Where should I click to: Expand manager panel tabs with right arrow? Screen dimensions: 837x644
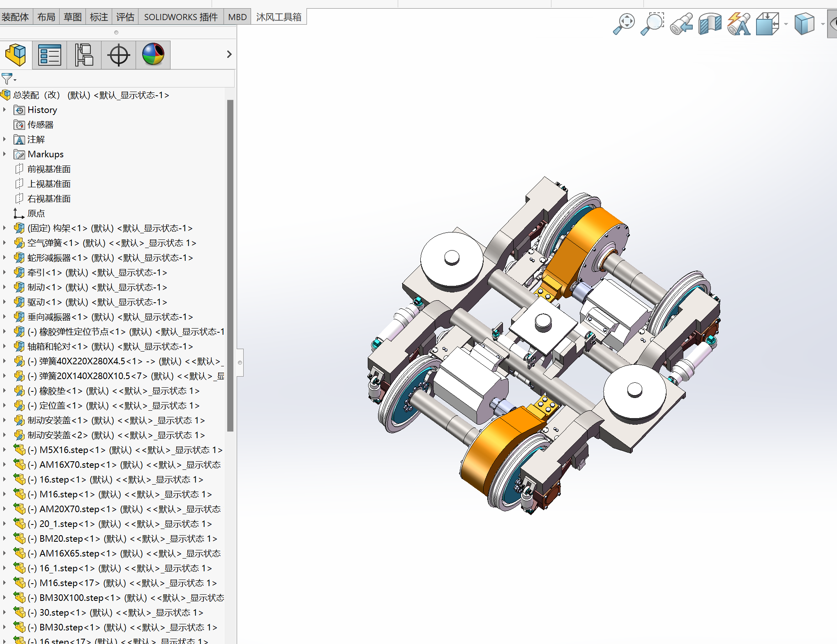(x=229, y=54)
